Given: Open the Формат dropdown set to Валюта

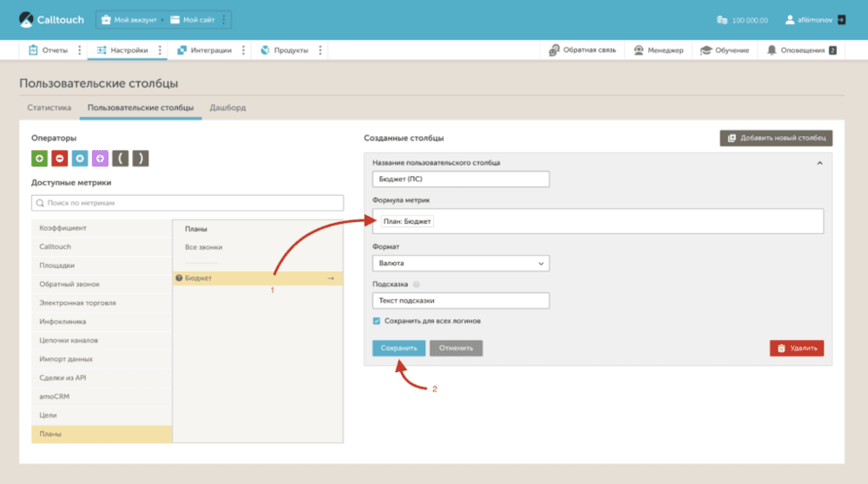Looking at the screenshot, I should (x=461, y=264).
